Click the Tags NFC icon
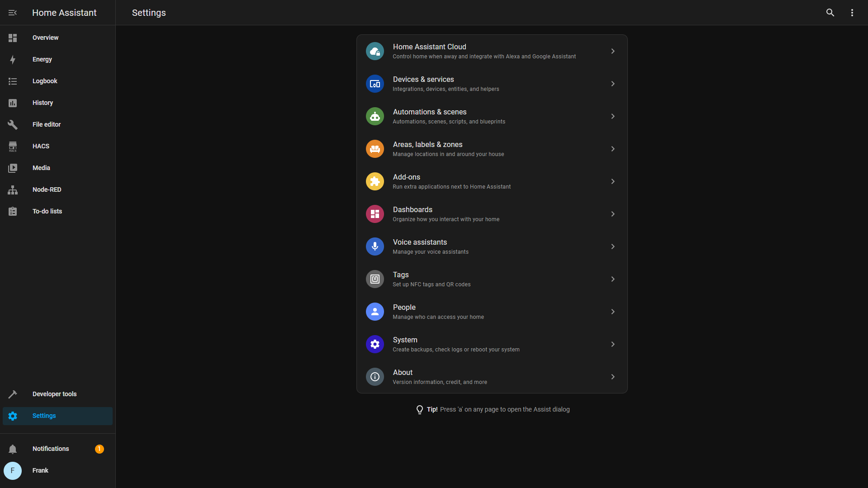The width and height of the screenshot is (868, 488). (x=375, y=279)
